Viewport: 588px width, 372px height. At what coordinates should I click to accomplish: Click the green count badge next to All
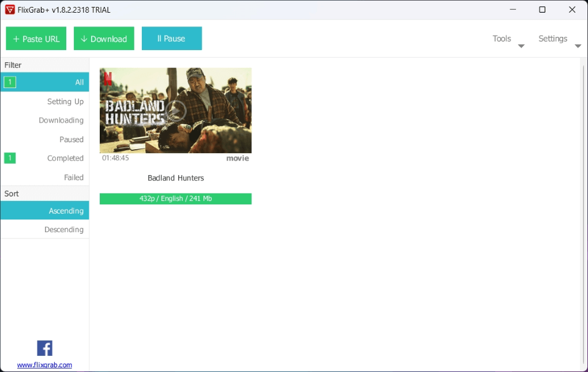coord(10,82)
